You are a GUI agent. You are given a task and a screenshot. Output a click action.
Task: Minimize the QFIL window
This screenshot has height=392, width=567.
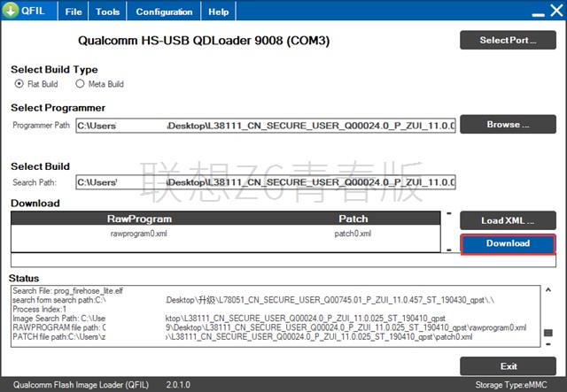(x=538, y=14)
